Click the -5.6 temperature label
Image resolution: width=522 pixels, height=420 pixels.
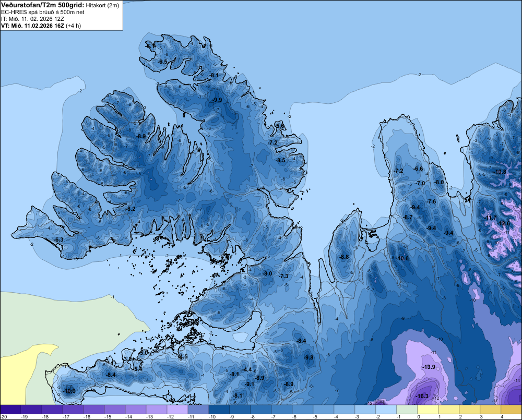pos(280,126)
